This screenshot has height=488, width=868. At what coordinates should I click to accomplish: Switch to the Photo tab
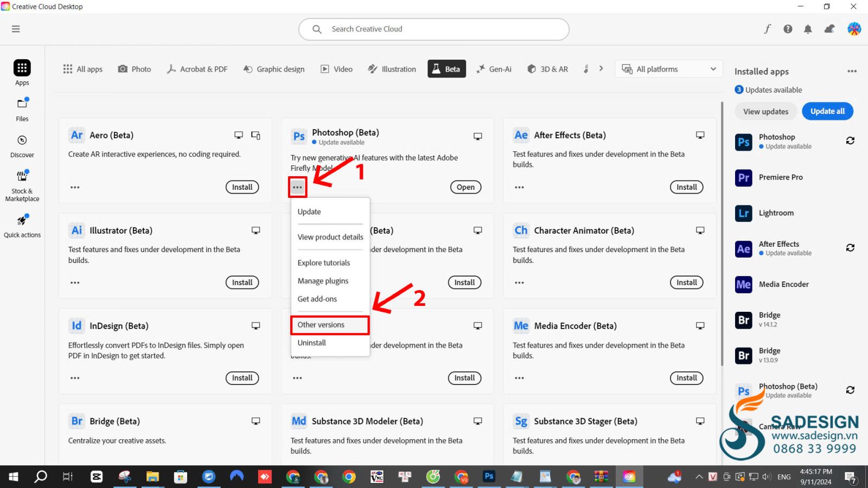pyautogui.click(x=135, y=69)
